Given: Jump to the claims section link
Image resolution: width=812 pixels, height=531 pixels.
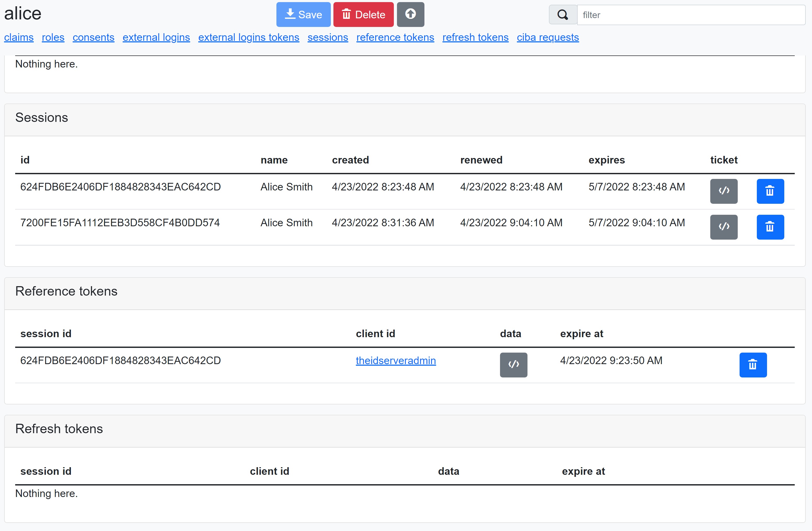Looking at the screenshot, I should [19, 37].
